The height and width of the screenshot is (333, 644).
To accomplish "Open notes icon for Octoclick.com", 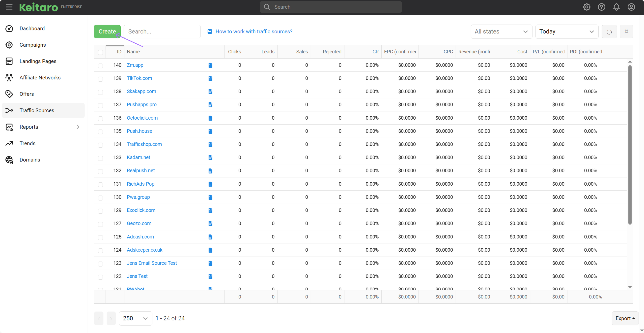I will coord(210,118).
